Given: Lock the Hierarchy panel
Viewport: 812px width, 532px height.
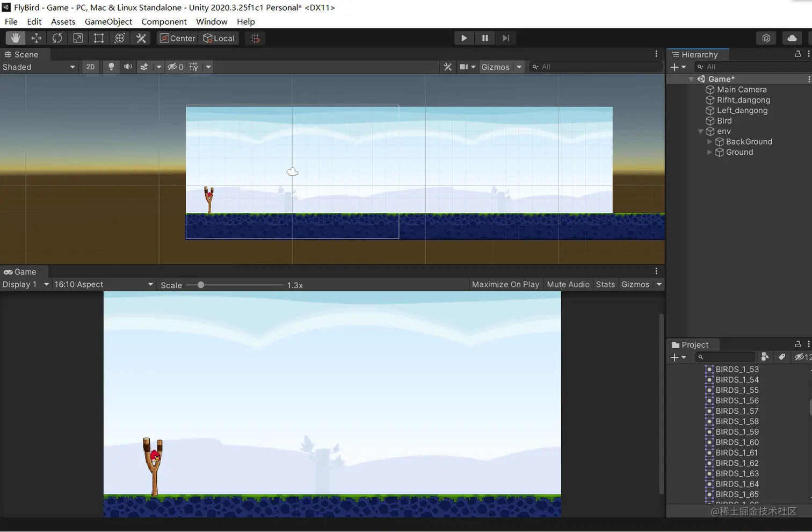Looking at the screenshot, I should click(x=798, y=54).
